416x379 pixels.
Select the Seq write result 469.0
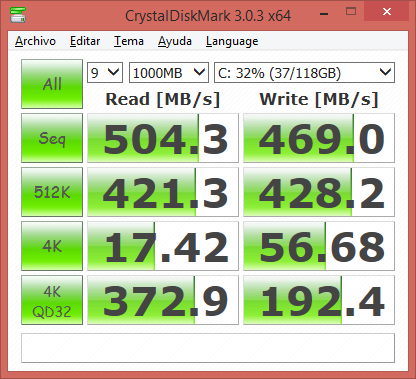(x=319, y=138)
